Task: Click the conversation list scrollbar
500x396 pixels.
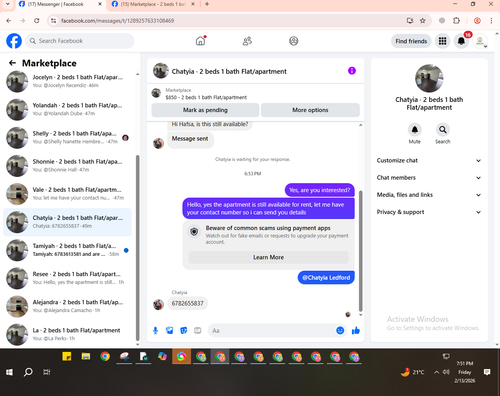Action: [137, 247]
